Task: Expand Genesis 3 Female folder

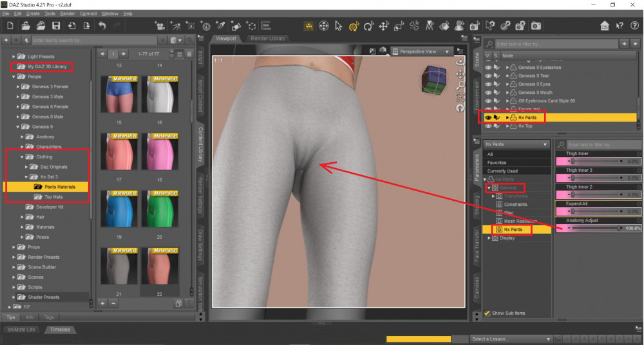Action: [x=18, y=87]
